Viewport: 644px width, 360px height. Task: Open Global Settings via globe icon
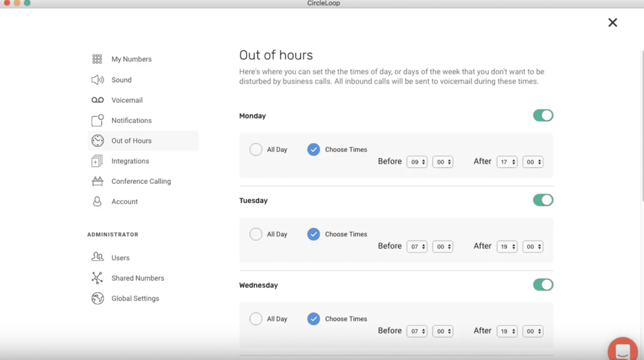coord(97,299)
